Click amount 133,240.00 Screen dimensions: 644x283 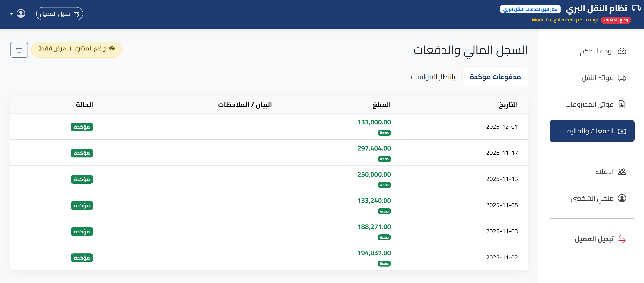[374, 201]
